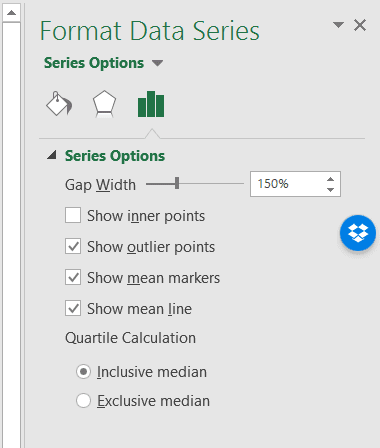Choose Exclusive median quartile calculation
The image size is (380, 448).
83,401
